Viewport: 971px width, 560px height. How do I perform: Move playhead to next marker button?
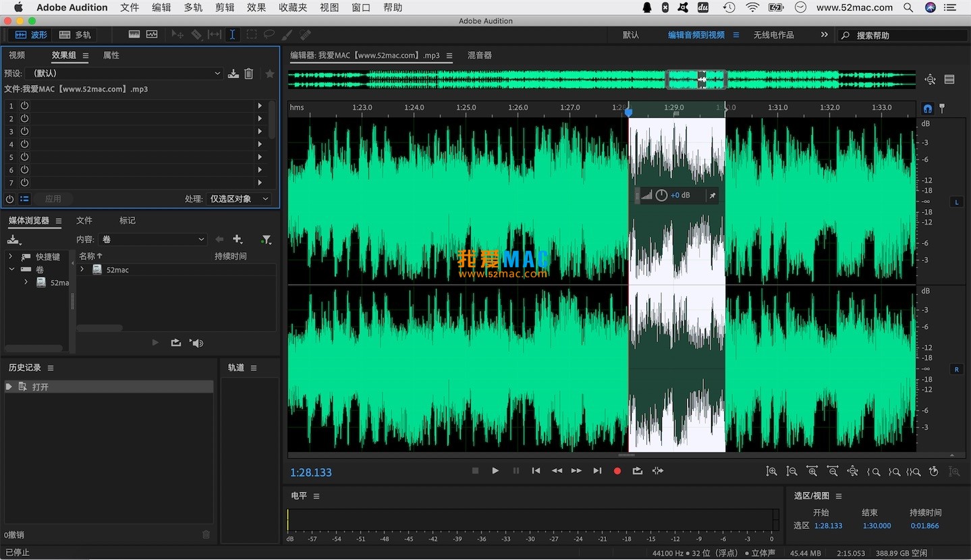pyautogui.click(x=597, y=471)
